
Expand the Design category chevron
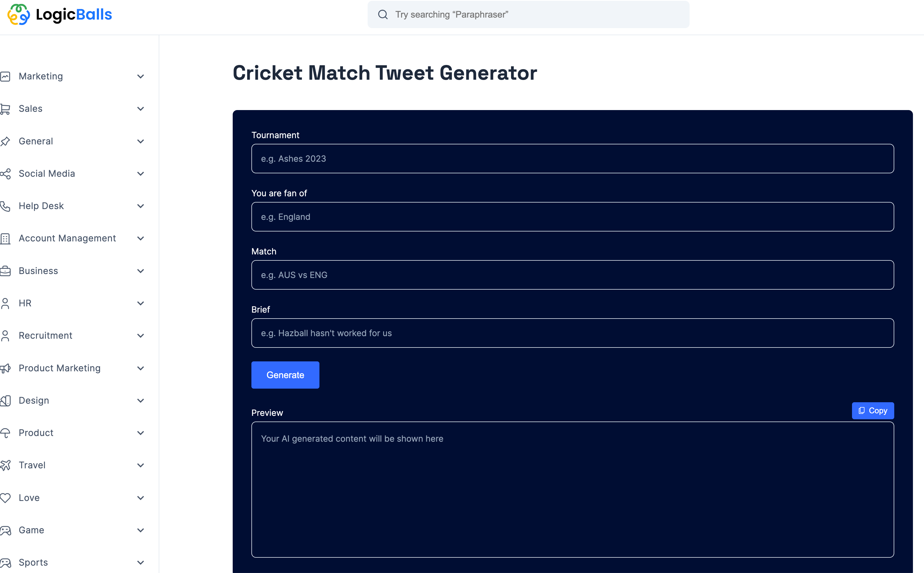(141, 401)
